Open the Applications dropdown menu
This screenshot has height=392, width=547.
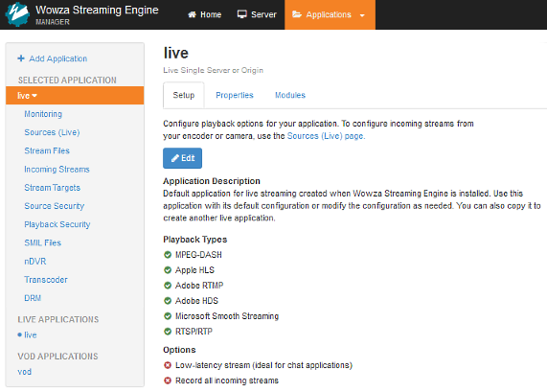[x=330, y=14]
